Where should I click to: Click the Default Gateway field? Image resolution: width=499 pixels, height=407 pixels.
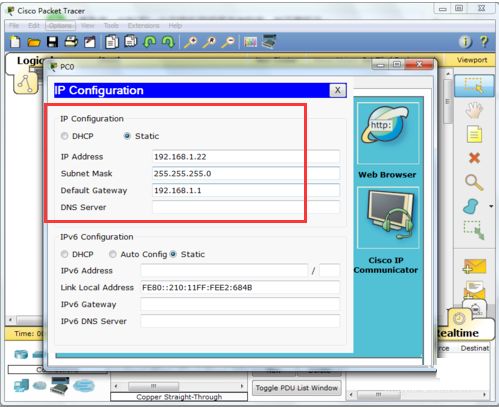[x=246, y=190]
